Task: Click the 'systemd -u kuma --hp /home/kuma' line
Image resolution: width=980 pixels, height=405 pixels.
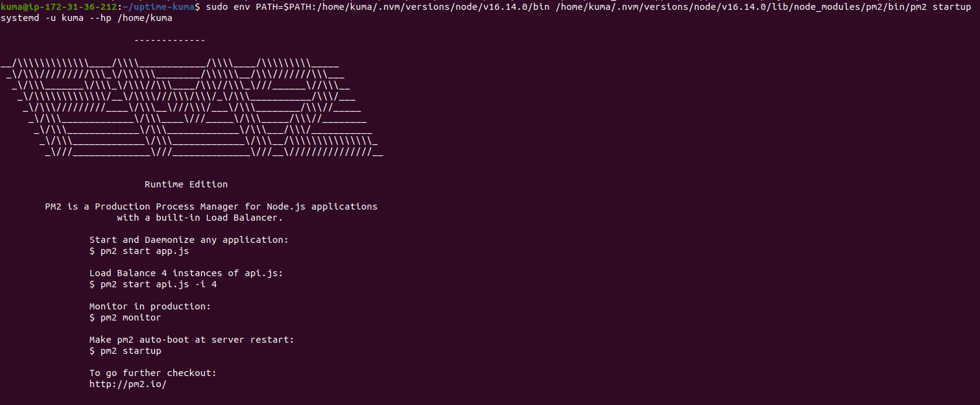Action: coord(86,18)
